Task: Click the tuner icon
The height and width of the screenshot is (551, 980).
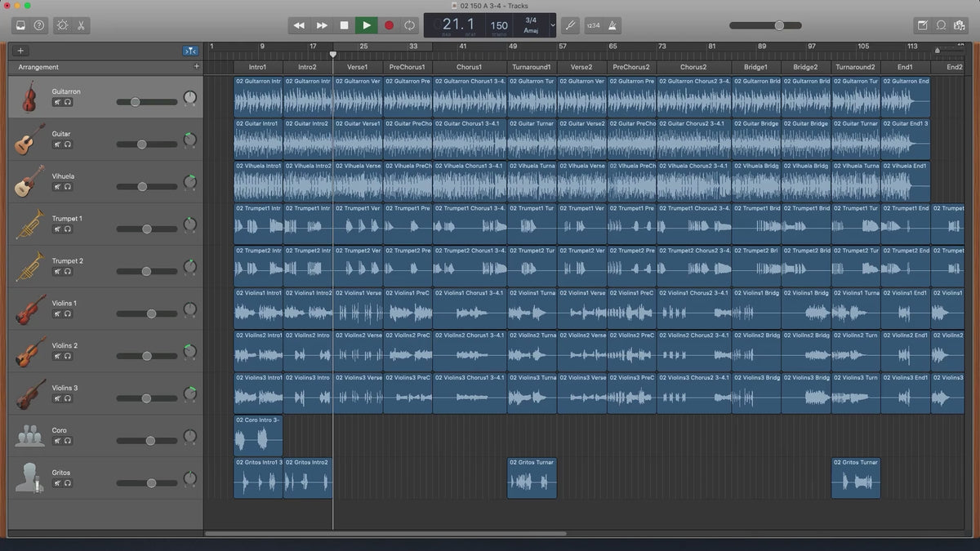Action: (569, 25)
